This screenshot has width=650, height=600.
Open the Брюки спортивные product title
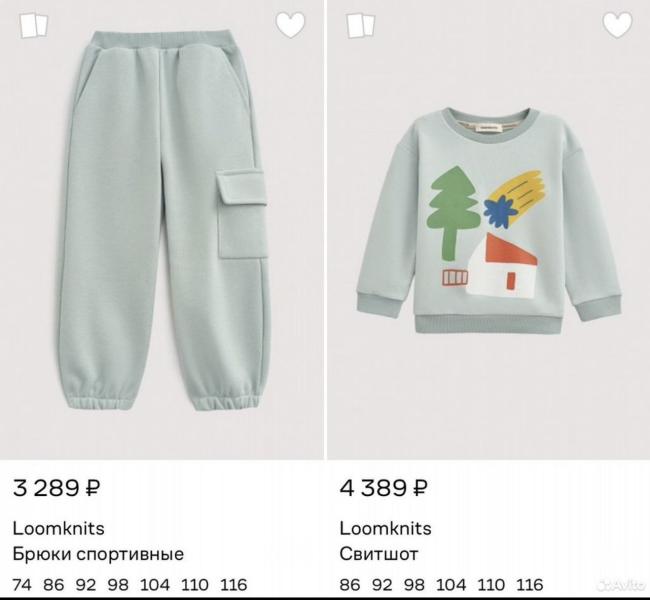click(x=98, y=554)
